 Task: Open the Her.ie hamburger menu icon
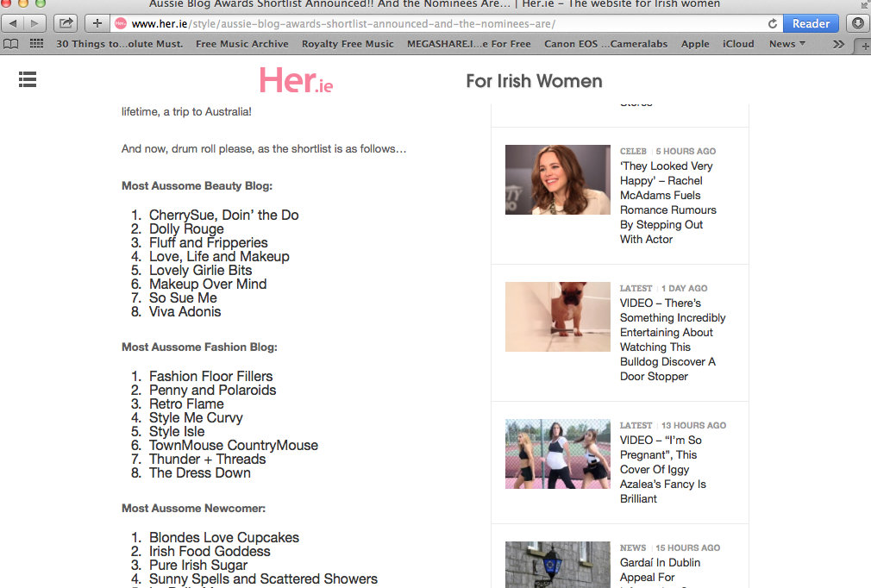click(28, 79)
